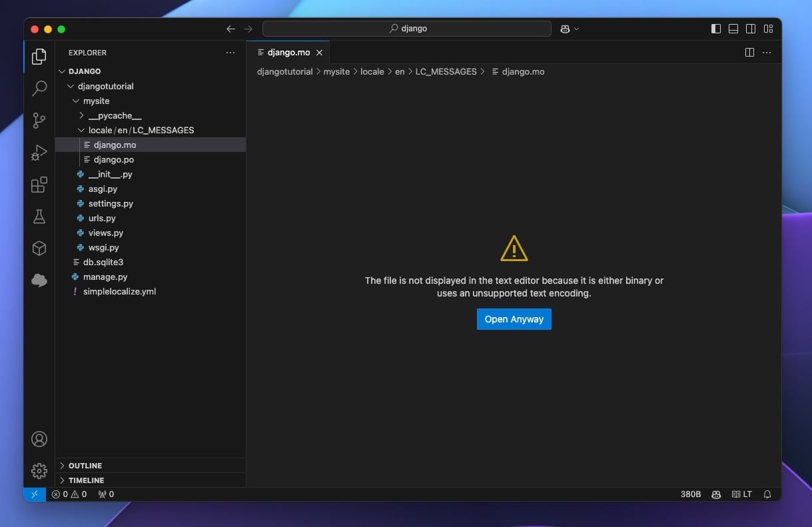Open __init__.py in the file tree
The width and height of the screenshot is (812, 527).
coord(151,174)
